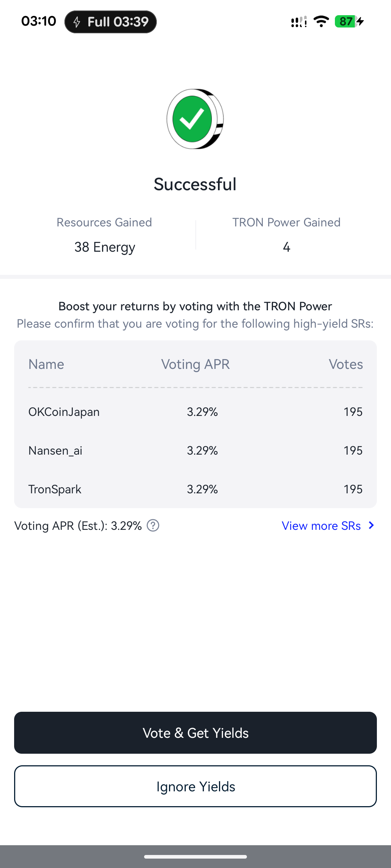
Task: Open the View more SRs link
Action: pos(321,526)
